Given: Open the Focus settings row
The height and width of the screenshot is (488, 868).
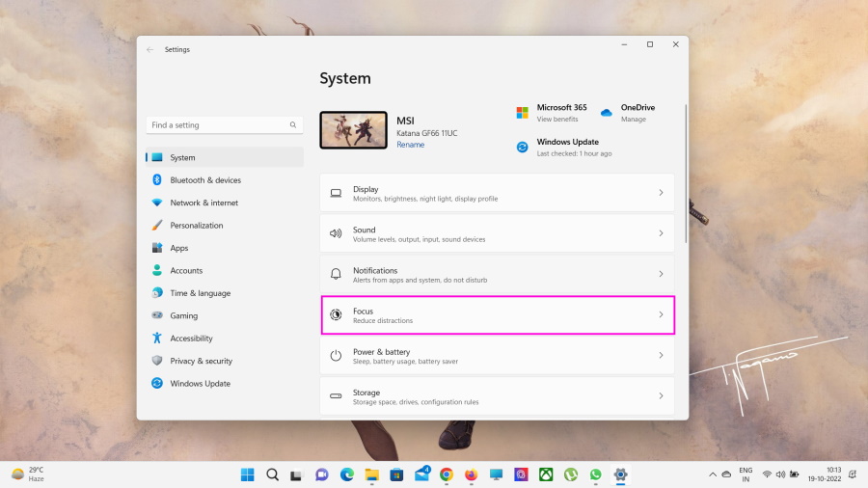Looking at the screenshot, I should [497, 315].
